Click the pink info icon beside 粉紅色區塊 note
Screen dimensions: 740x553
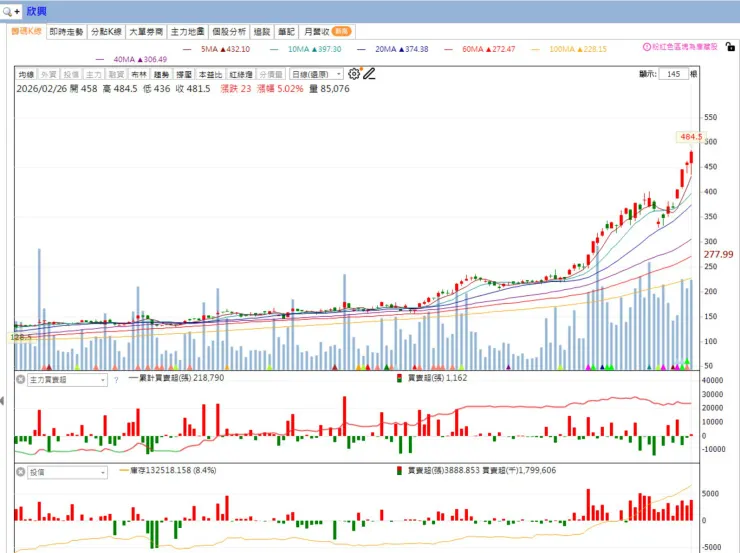coord(647,47)
